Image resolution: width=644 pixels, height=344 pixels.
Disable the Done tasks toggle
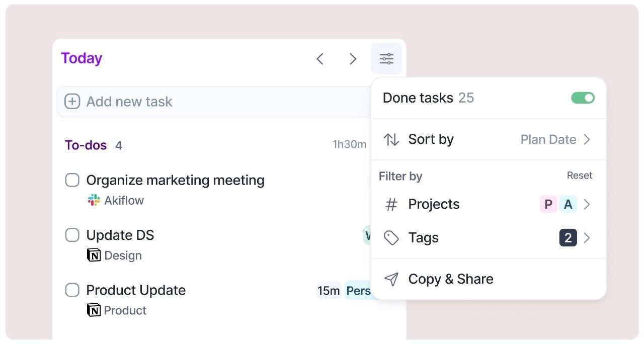pos(583,98)
